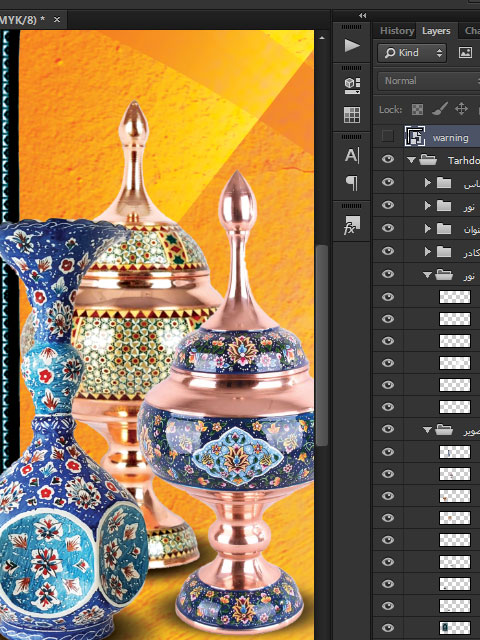Open the Paragraph panel icon
Screen dimensions: 480x640
point(352,183)
